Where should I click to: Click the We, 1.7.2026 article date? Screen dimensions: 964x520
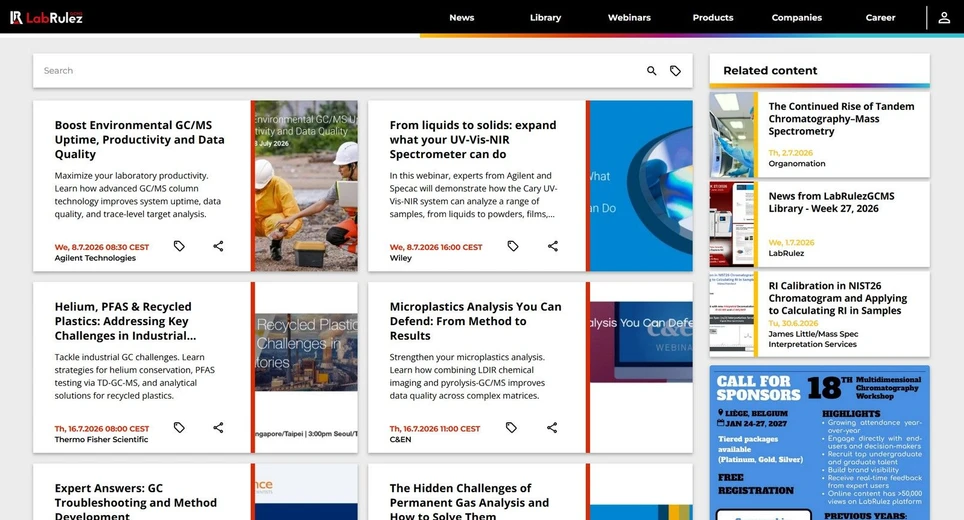[x=791, y=242]
